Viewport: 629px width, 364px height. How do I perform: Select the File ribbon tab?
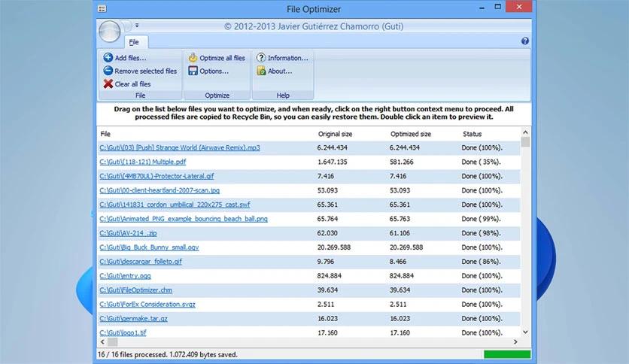135,42
